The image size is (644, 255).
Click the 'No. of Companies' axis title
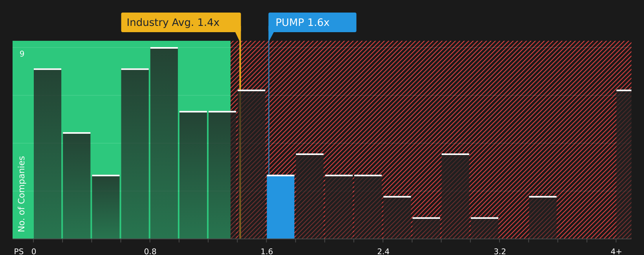point(22,194)
